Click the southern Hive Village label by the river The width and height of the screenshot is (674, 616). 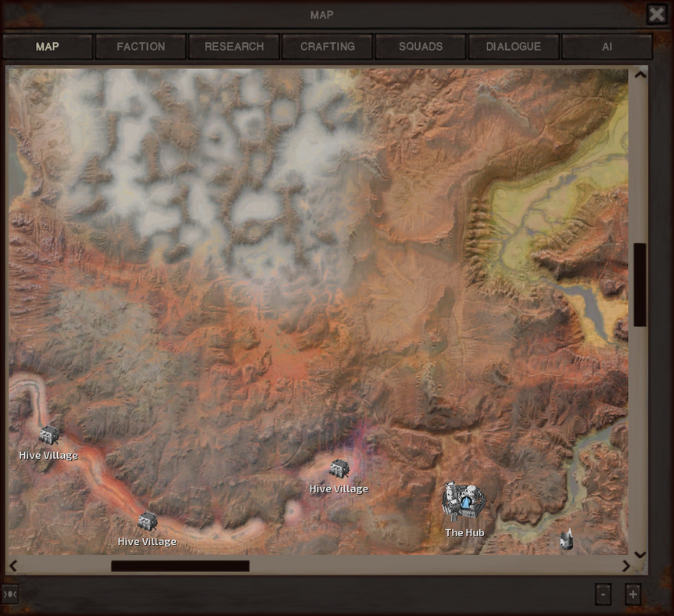coord(147,541)
